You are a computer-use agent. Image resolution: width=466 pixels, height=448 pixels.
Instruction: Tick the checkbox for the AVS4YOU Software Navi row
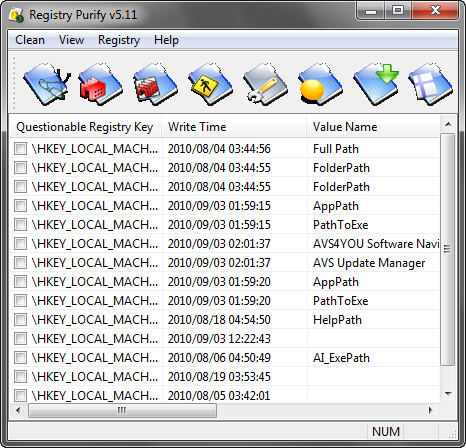(x=20, y=243)
